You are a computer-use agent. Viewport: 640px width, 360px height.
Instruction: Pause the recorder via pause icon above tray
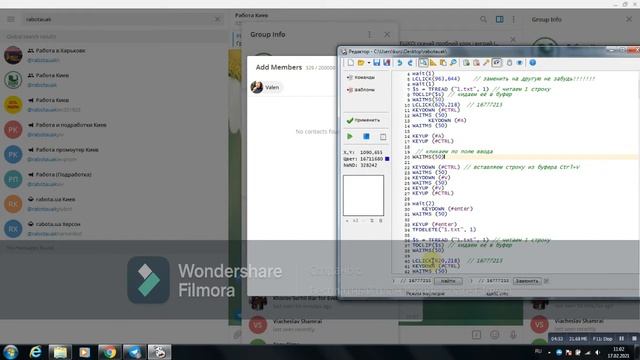point(621,338)
